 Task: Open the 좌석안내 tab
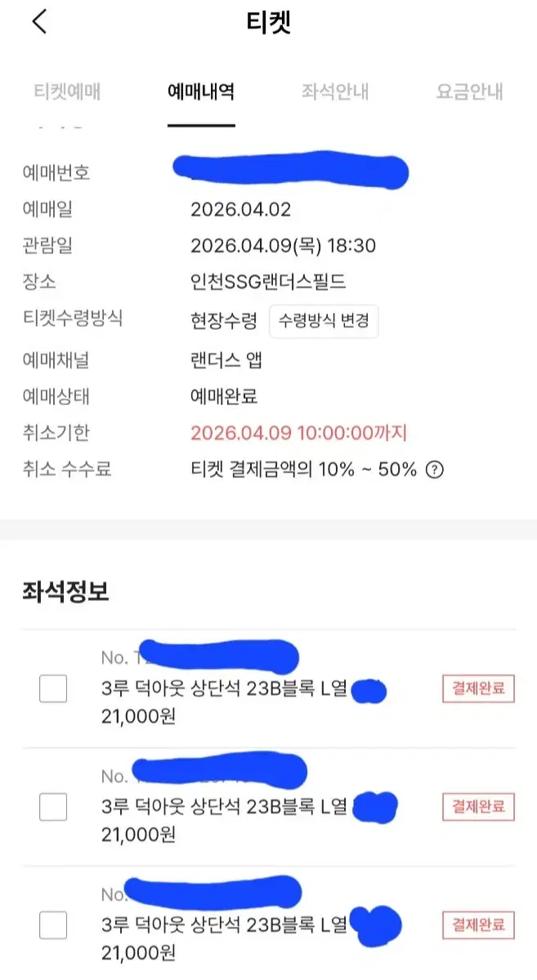pos(335,91)
